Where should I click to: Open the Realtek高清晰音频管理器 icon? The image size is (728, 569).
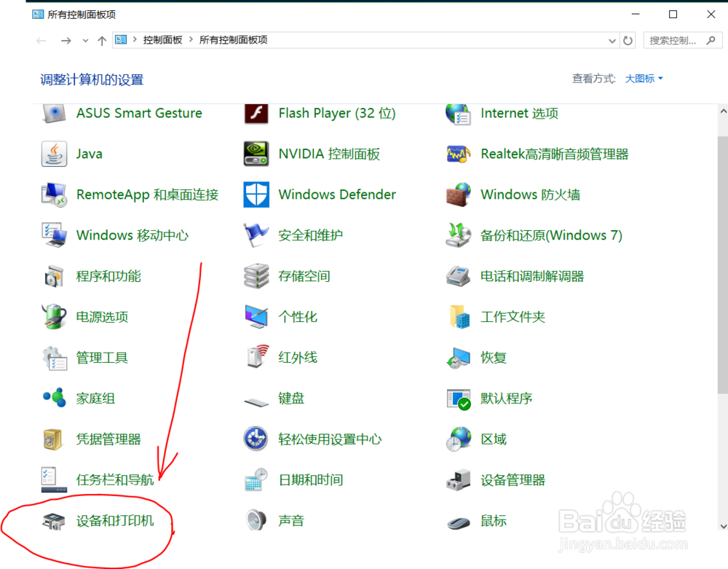point(458,154)
